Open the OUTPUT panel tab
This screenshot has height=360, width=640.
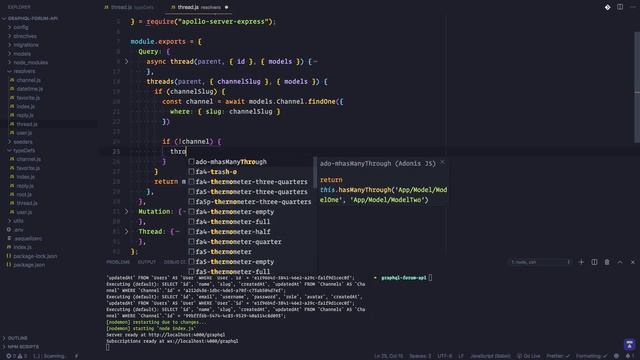pyautogui.click(x=147, y=262)
